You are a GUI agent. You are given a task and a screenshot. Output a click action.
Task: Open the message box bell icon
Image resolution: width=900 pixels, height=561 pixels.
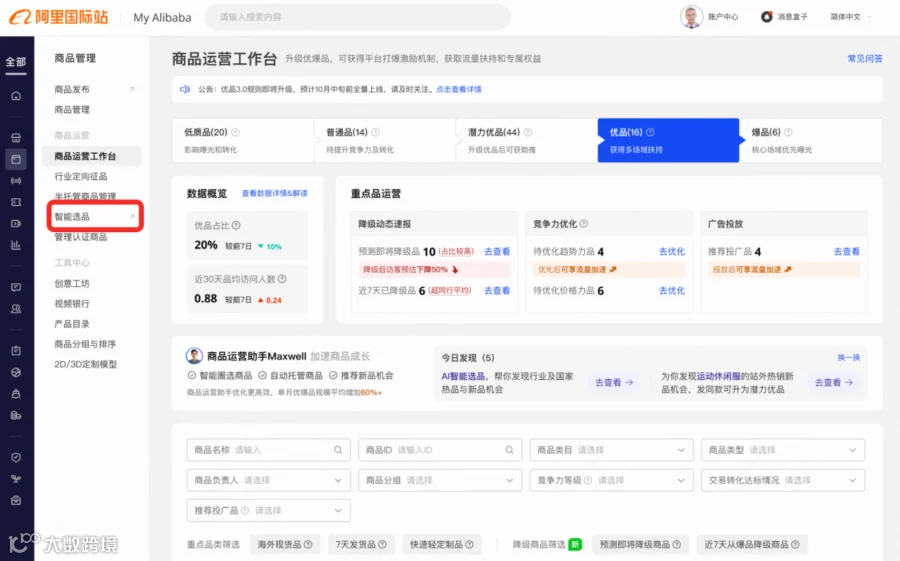point(766,17)
